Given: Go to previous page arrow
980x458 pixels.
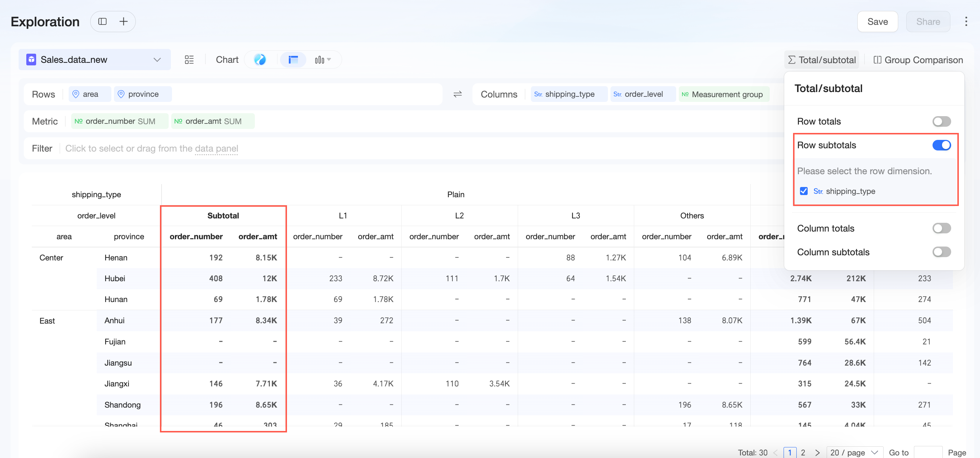Looking at the screenshot, I should (775, 452).
